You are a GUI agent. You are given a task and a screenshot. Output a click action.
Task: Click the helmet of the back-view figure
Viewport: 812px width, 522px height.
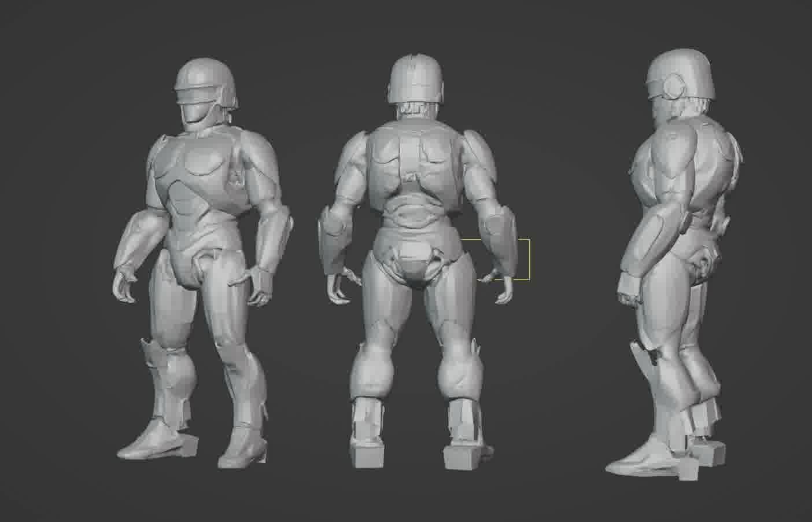[x=418, y=78]
